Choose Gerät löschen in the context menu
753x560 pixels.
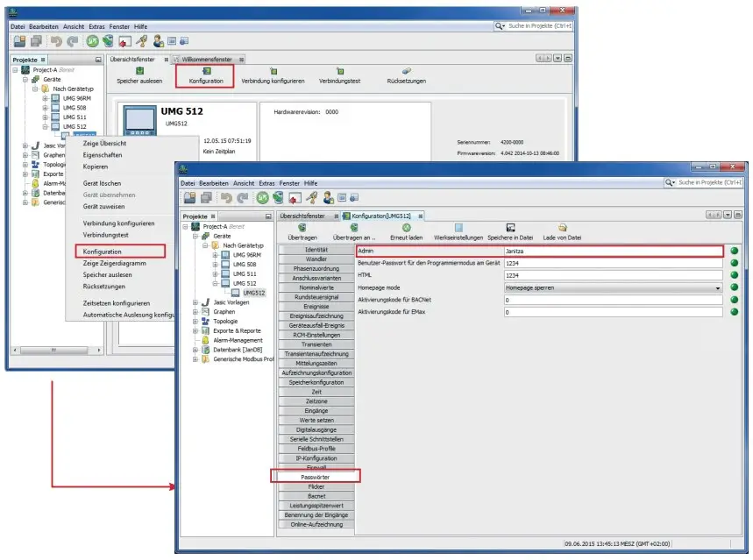(x=102, y=183)
